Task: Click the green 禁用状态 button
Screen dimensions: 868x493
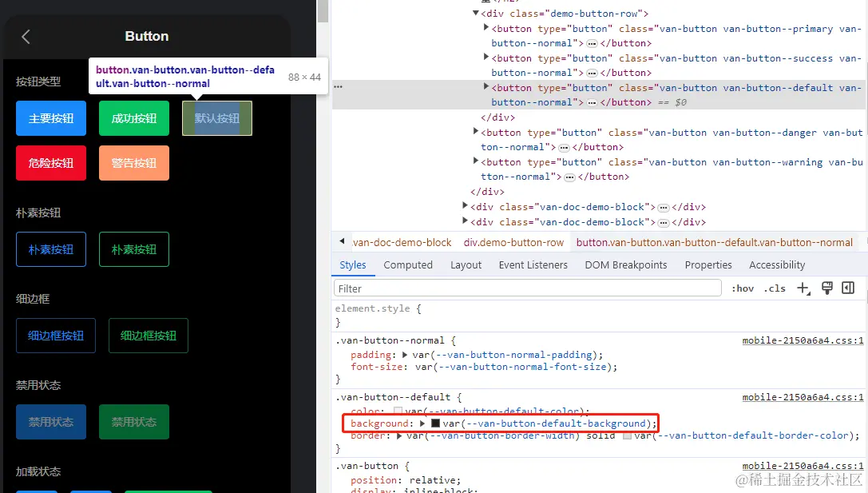Action: 134,422
